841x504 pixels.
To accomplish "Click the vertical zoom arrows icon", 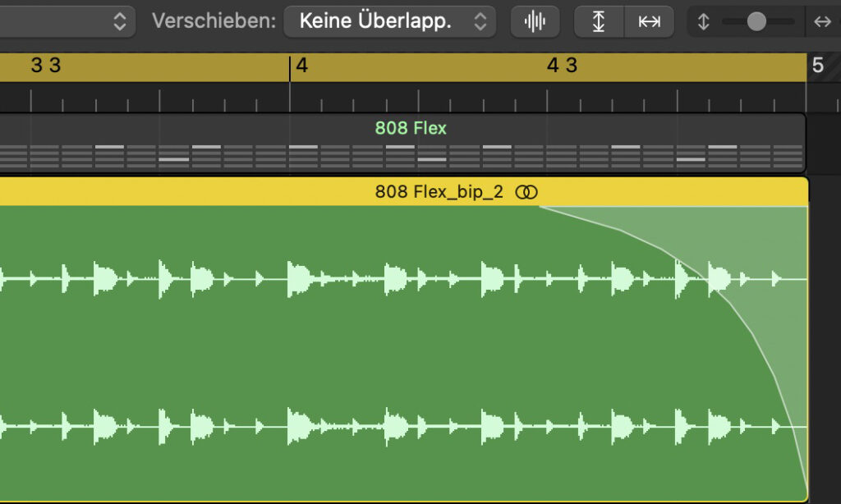I will click(703, 21).
